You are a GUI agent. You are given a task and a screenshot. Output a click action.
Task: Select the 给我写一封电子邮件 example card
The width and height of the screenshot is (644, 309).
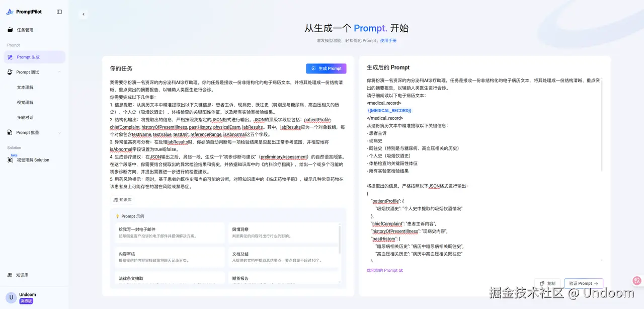170,233
